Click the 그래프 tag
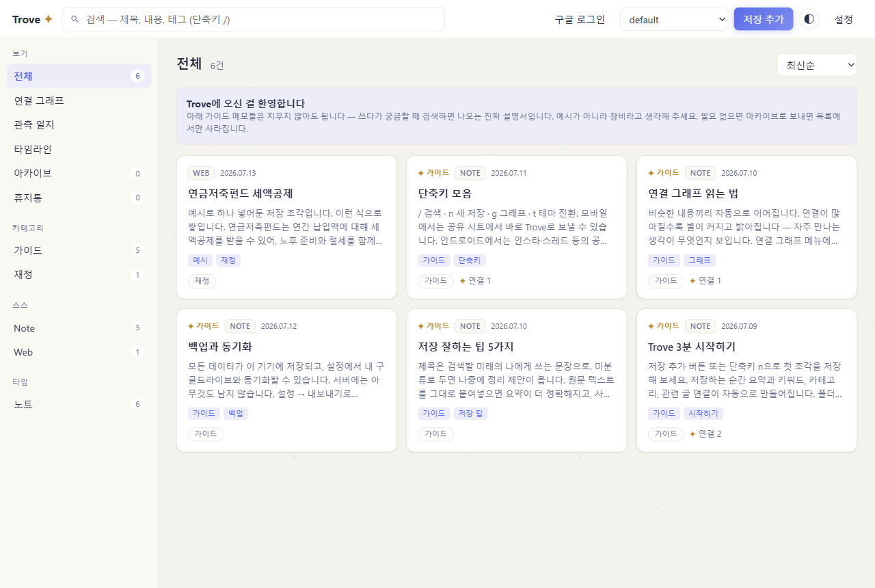 699,260
